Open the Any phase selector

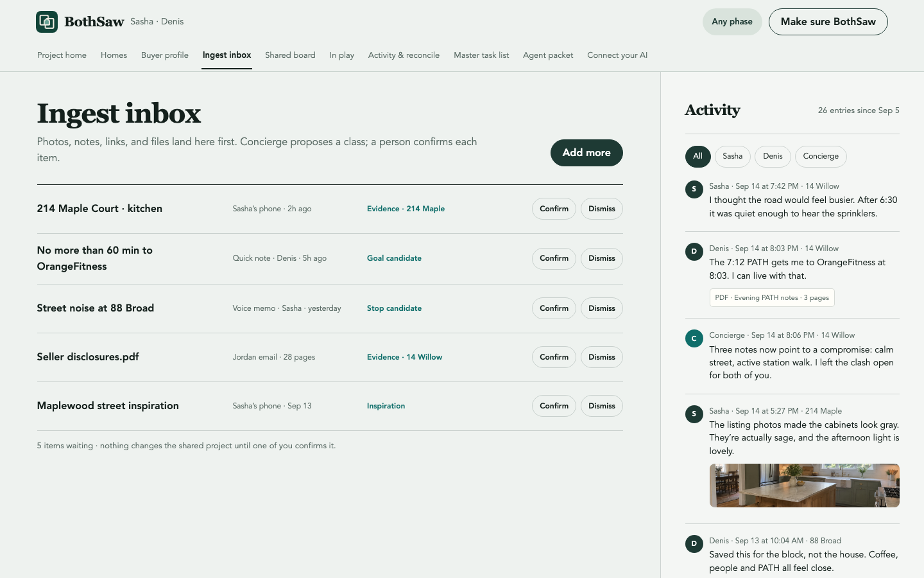click(x=732, y=22)
